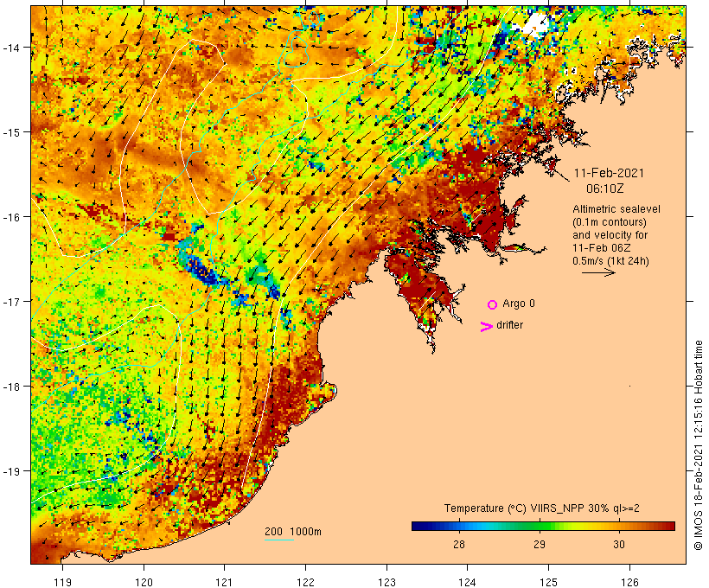Viewport: 709px width, 588px height.
Task: Click latitude label -16 on the axis
Action: (x=10, y=217)
